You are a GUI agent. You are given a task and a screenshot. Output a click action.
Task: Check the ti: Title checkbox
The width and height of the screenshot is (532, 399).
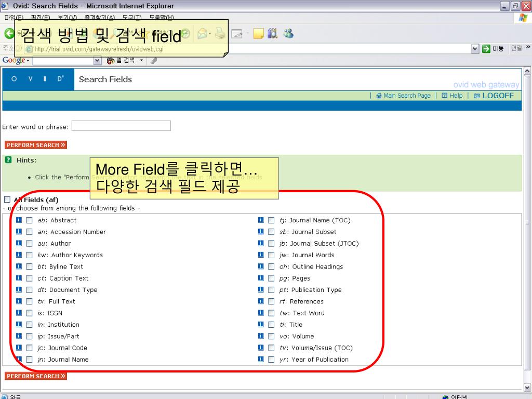pos(271,324)
